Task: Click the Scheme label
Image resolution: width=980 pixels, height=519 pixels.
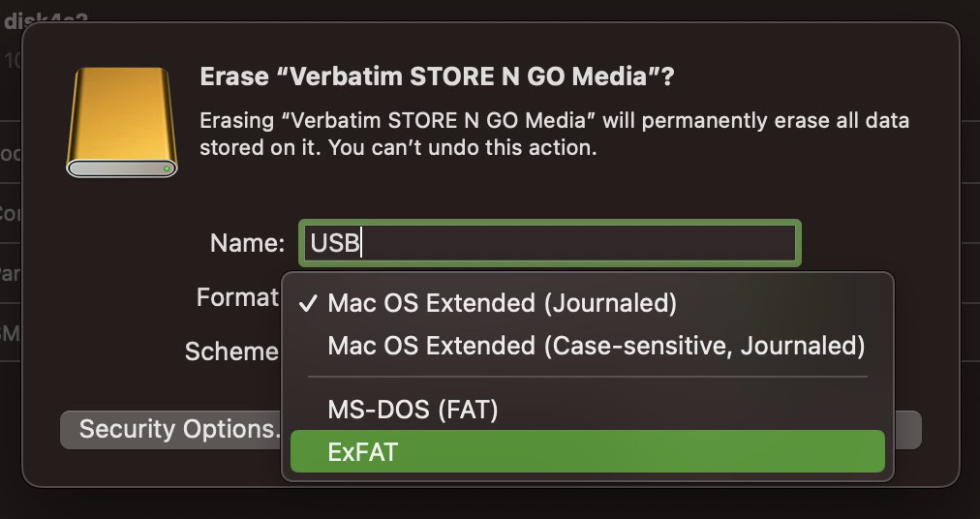Action: (x=231, y=351)
